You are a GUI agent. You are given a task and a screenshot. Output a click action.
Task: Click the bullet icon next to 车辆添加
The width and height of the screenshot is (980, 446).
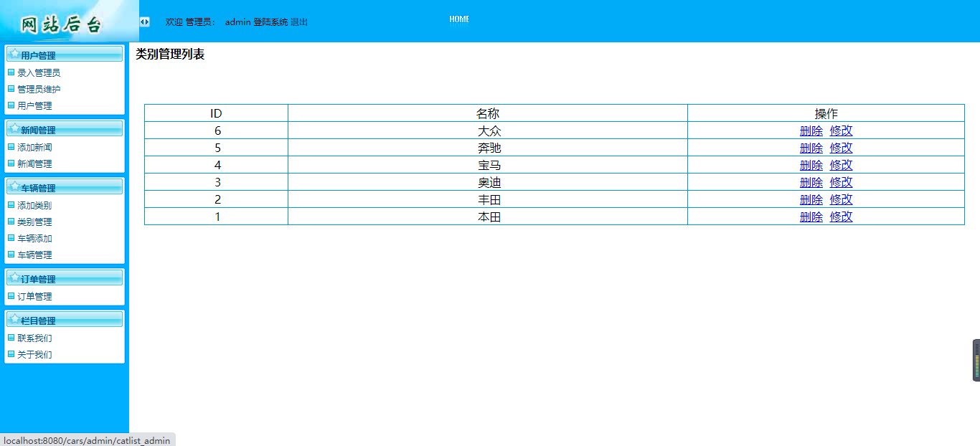point(11,238)
